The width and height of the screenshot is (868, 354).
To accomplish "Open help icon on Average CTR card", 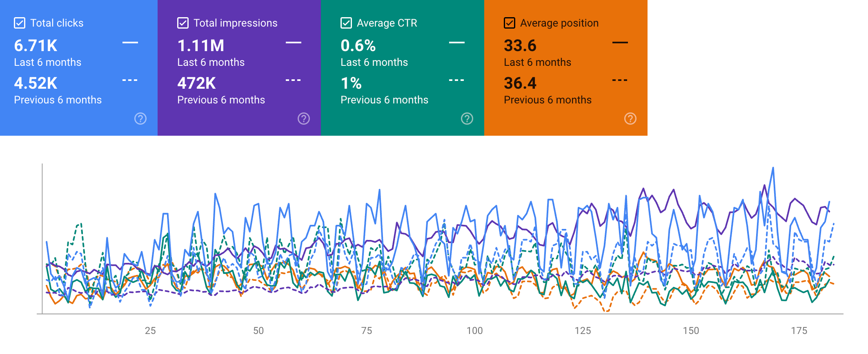I will pos(467,119).
